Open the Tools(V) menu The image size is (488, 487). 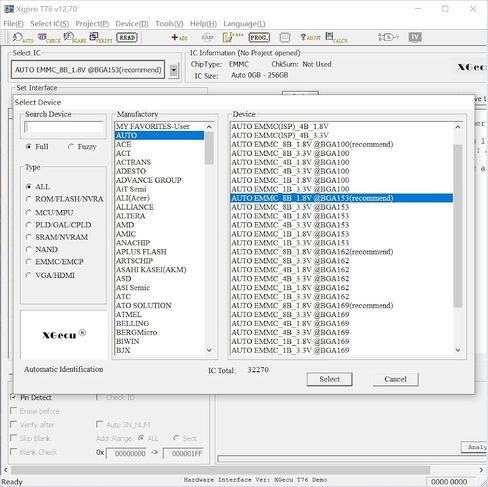coord(169,24)
